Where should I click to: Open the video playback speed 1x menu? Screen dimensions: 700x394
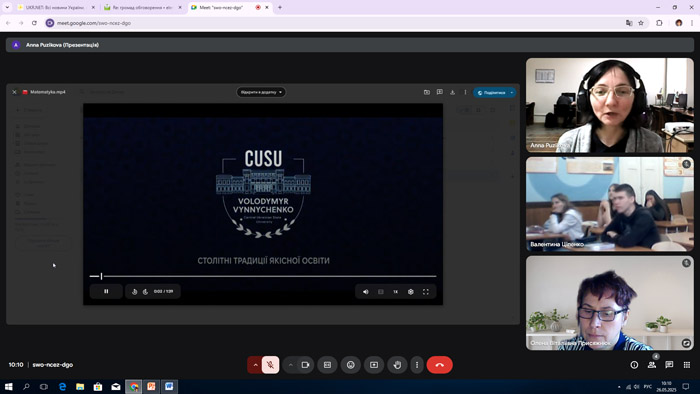pyautogui.click(x=395, y=291)
